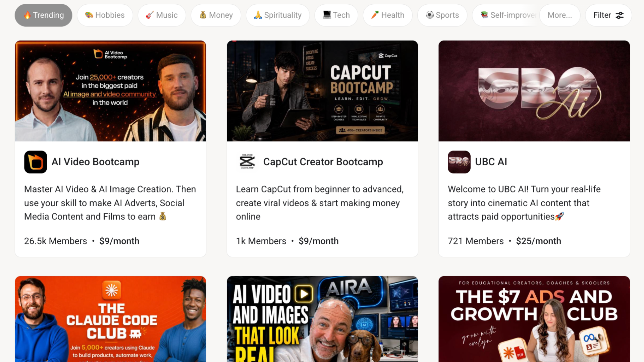Image resolution: width=644 pixels, height=362 pixels.
Task: Click the AI Video Bootcamp "$9/month" price
Action: point(119,241)
